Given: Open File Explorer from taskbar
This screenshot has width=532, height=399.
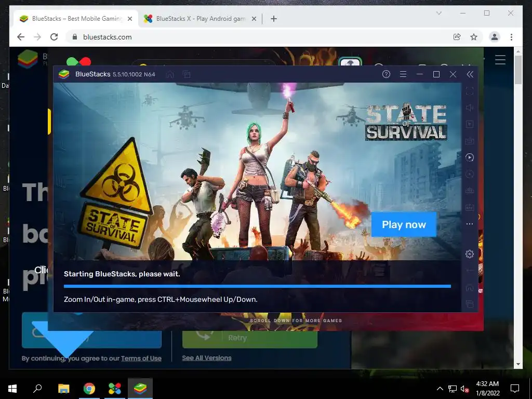Looking at the screenshot, I should click(63, 389).
